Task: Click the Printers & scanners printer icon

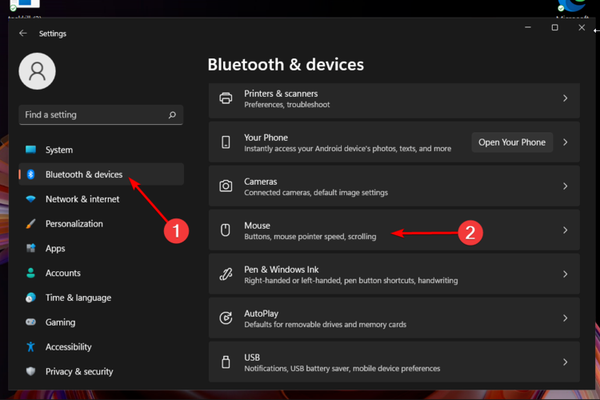Action: coord(226,98)
